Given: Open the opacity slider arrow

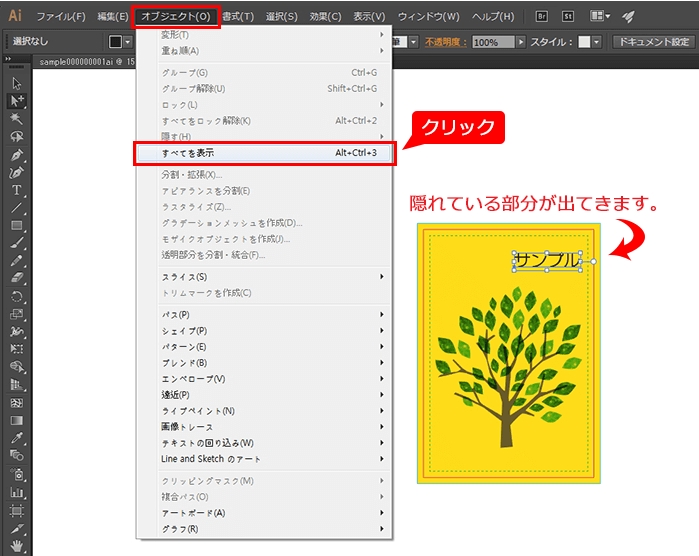Looking at the screenshot, I should pyautogui.click(x=520, y=42).
